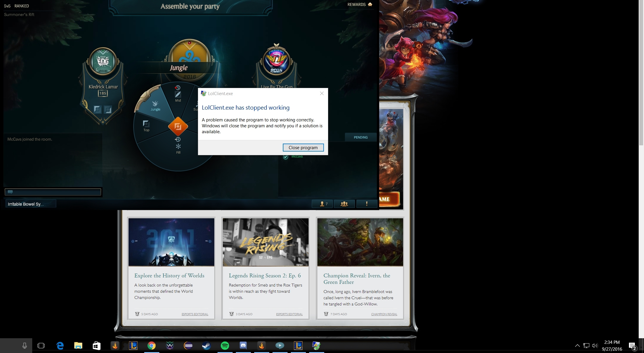Screen dimensions: 644x353
Task: Click the crash report icon on the taskbar
Action: [316, 345]
